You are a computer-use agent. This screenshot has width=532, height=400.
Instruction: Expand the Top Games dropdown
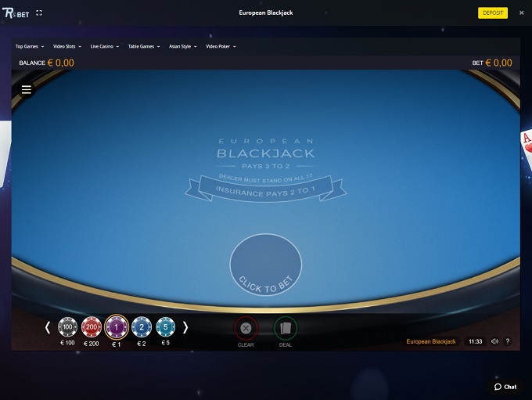tap(30, 46)
